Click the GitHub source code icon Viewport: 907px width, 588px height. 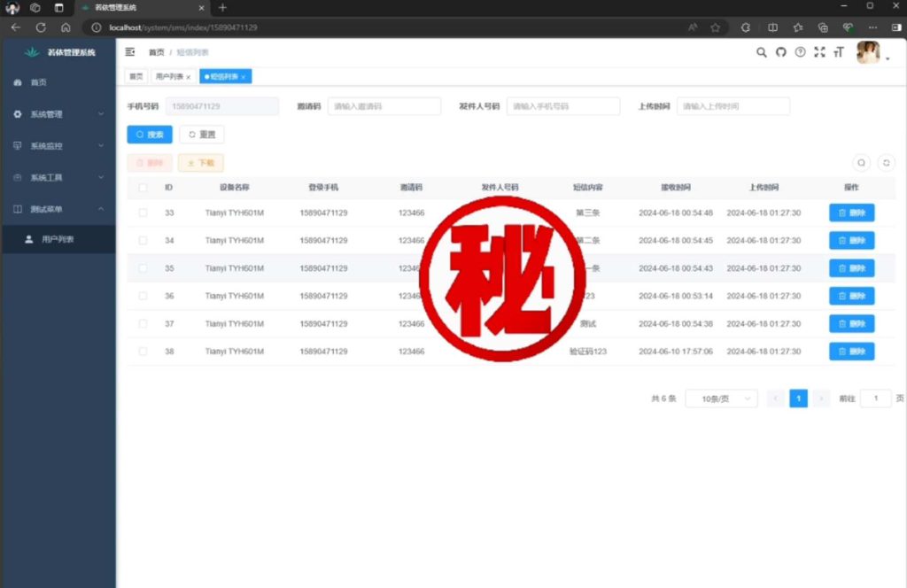(x=780, y=52)
